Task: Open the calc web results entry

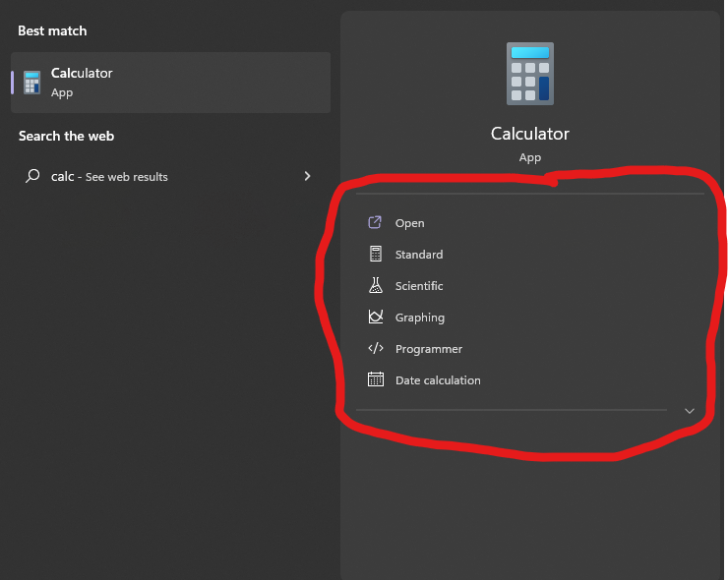Action: (x=171, y=176)
